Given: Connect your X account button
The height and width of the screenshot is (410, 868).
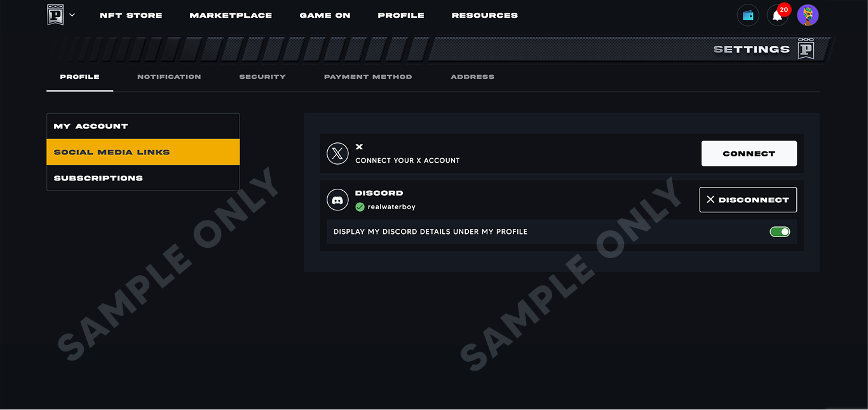Looking at the screenshot, I should pos(749,154).
